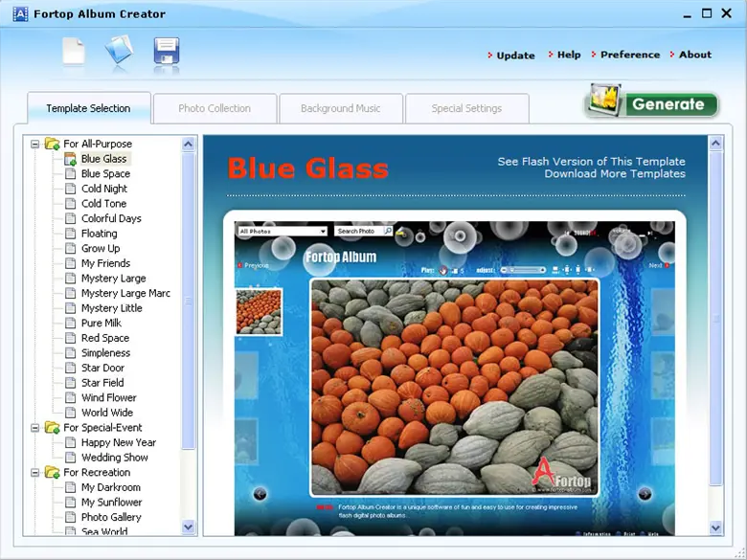Viewport: 747px width, 560px height.
Task: Open the Help link
Action: click(569, 55)
